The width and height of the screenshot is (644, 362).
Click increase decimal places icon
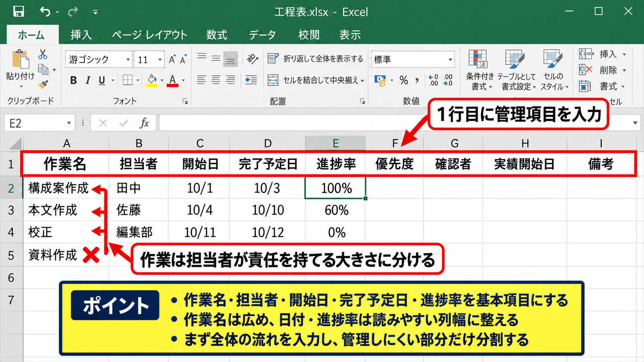coord(434,80)
